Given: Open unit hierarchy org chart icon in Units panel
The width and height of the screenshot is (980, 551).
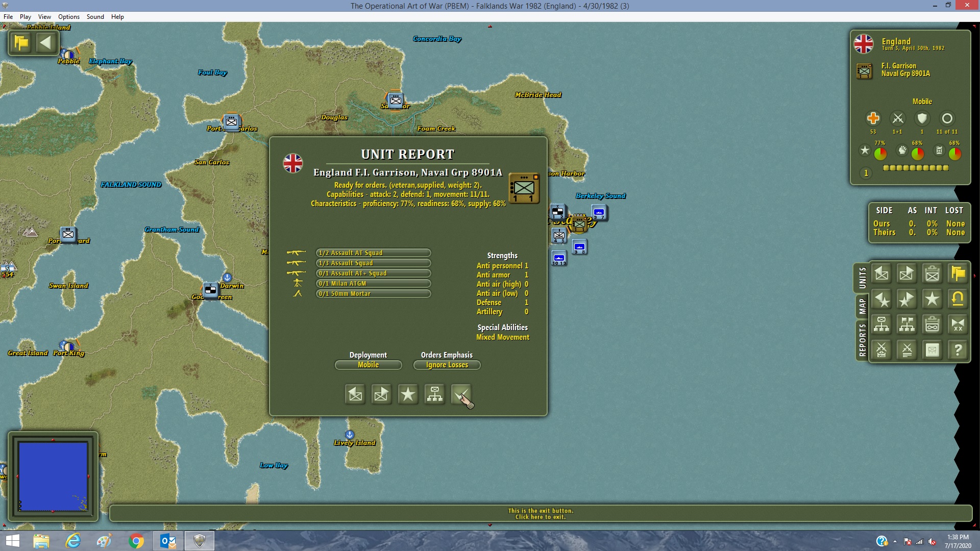Looking at the screenshot, I should coord(881,324).
